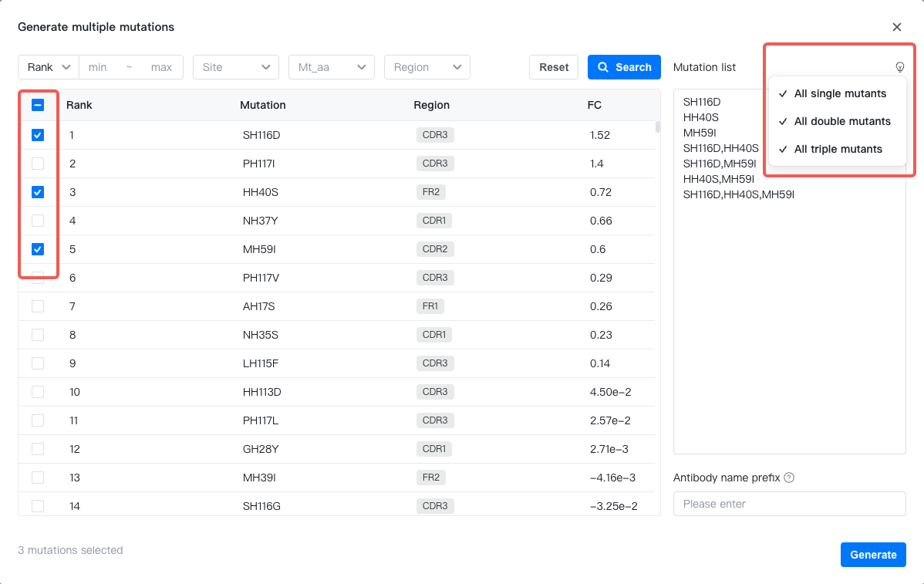Click the magnifier icon in the Search button
Screen dimensions: 924x584
(x=604, y=67)
